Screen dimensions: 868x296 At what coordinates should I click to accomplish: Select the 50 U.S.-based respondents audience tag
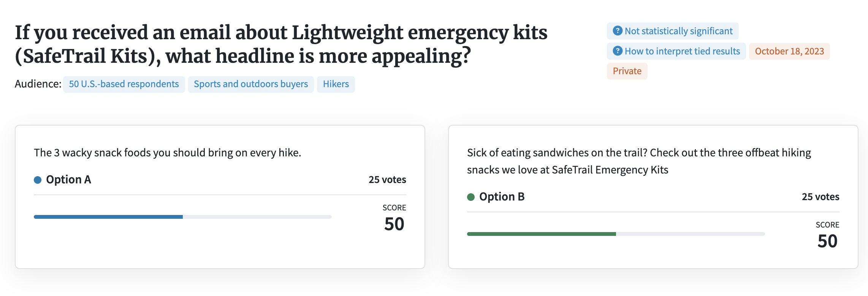coord(124,84)
